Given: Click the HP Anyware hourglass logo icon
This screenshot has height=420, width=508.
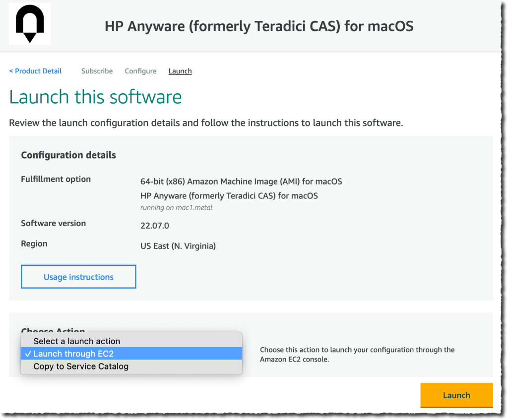Looking at the screenshot, I should coord(29,23).
